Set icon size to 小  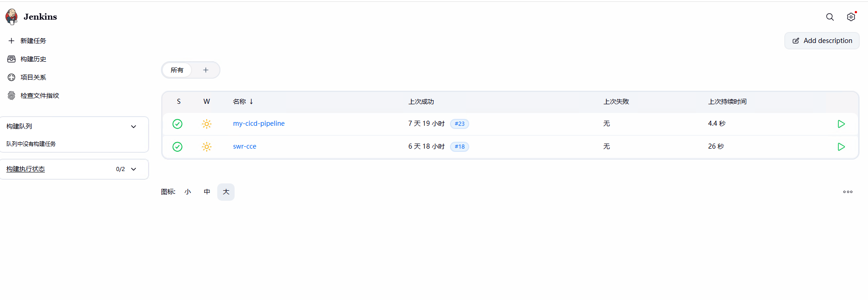click(x=188, y=192)
